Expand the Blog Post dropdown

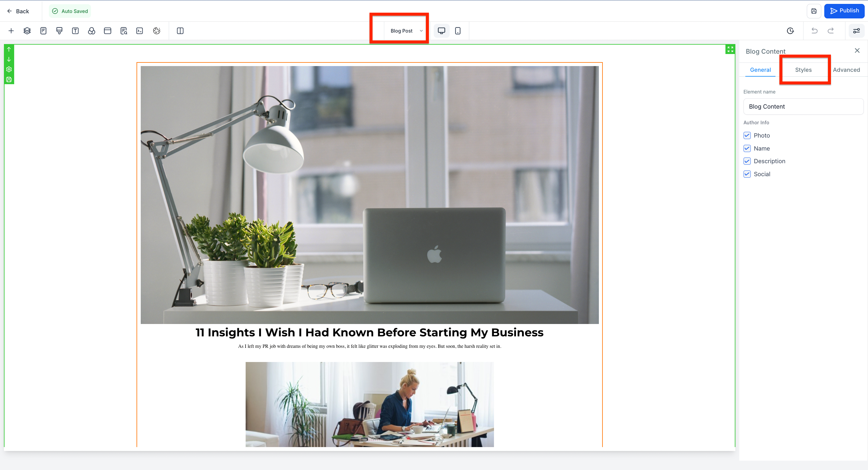coord(406,31)
